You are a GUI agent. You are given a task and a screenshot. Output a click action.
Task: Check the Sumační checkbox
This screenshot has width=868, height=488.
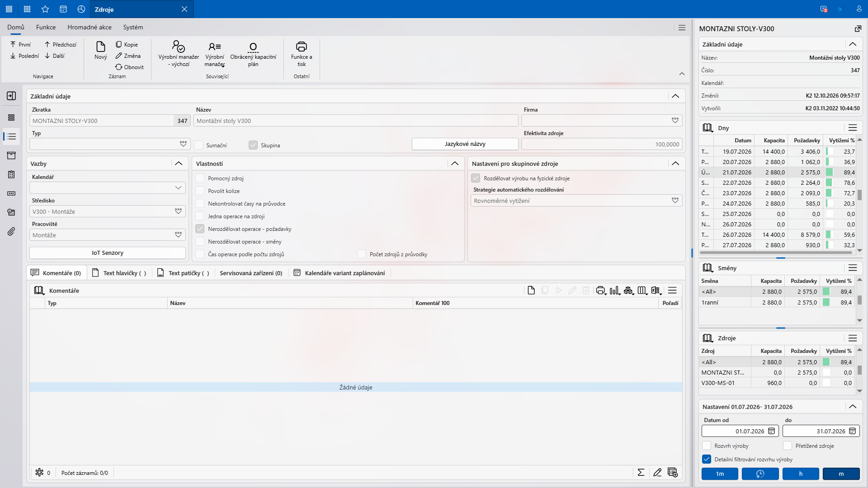[198, 145]
